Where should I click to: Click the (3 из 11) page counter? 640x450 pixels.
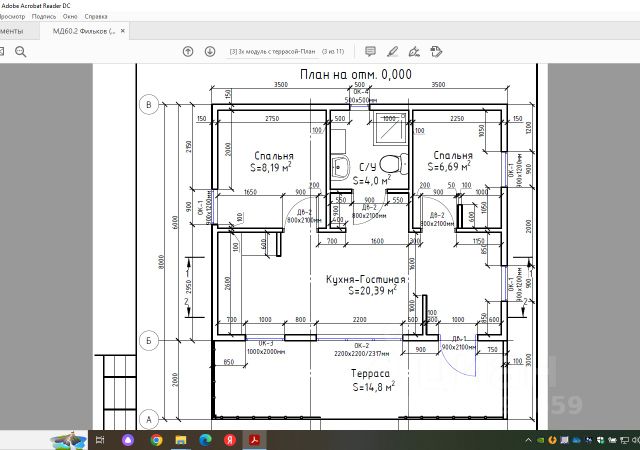pos(333,51)
